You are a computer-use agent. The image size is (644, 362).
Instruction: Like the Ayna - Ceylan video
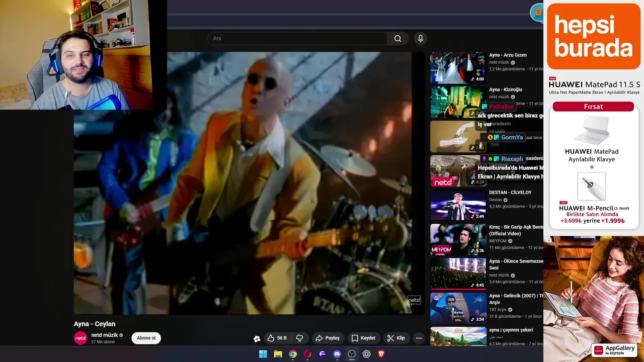tap(276, 338)
